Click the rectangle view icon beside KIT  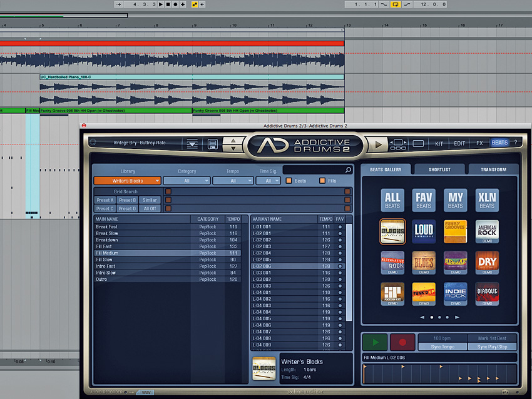tap(418, 144)
